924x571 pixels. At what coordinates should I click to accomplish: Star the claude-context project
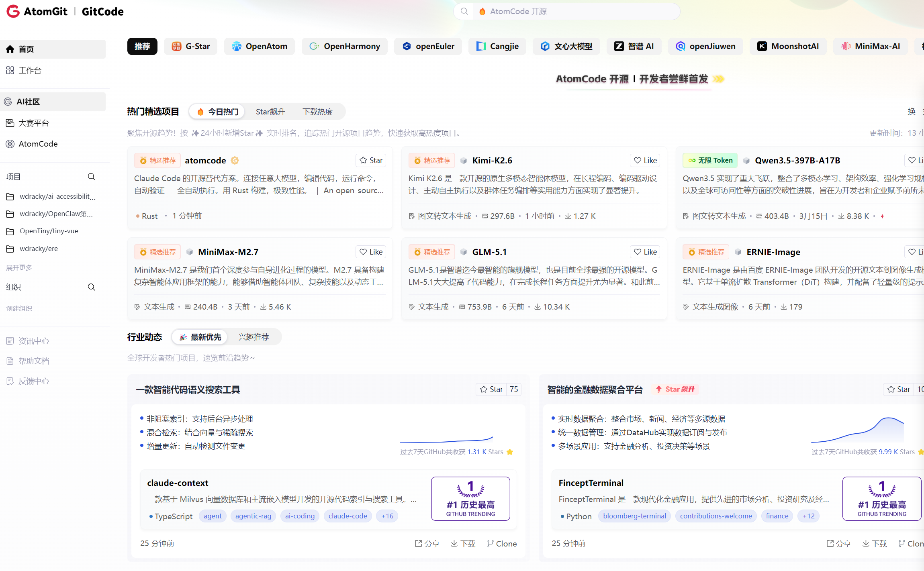(491, 389)
